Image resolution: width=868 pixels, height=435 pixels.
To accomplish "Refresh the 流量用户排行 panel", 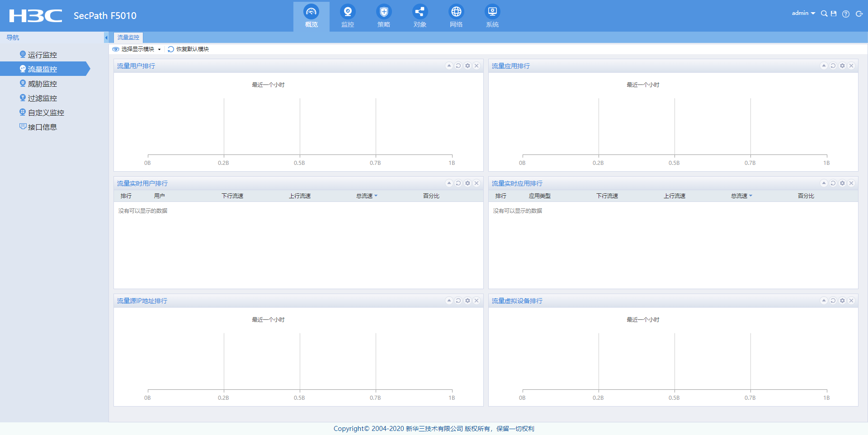I will [x=458, y=66].
